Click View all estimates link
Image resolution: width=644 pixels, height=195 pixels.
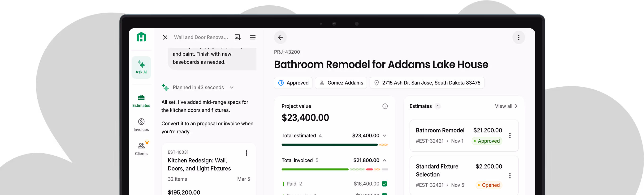click(x=506, y=106)
